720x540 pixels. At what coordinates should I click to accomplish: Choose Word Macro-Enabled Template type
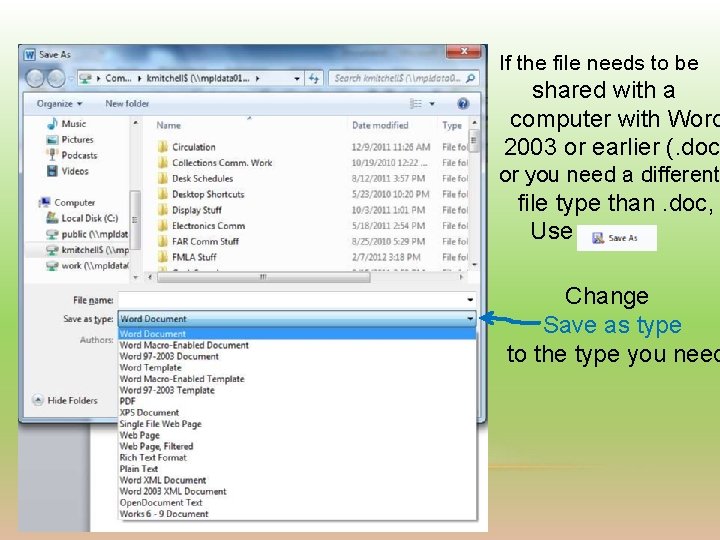pos(297,379)
